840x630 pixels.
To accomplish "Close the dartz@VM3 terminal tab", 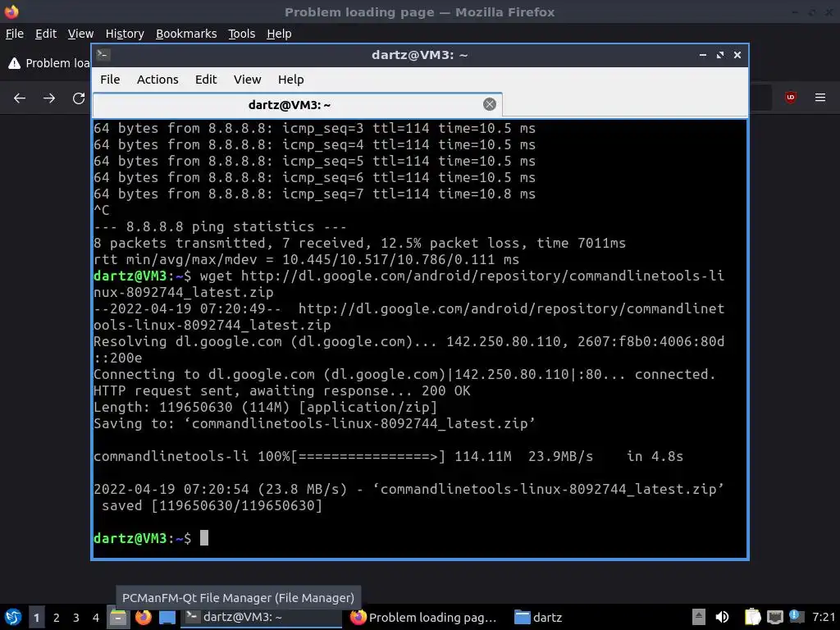I will [x=489, y=104].
